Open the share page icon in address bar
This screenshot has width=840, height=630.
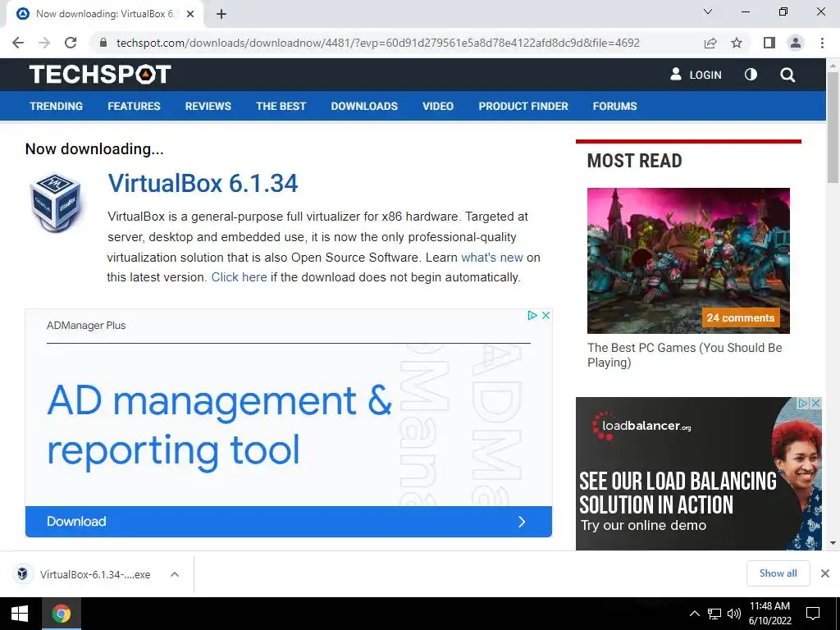pyautogui.click(x=710, y=43)
